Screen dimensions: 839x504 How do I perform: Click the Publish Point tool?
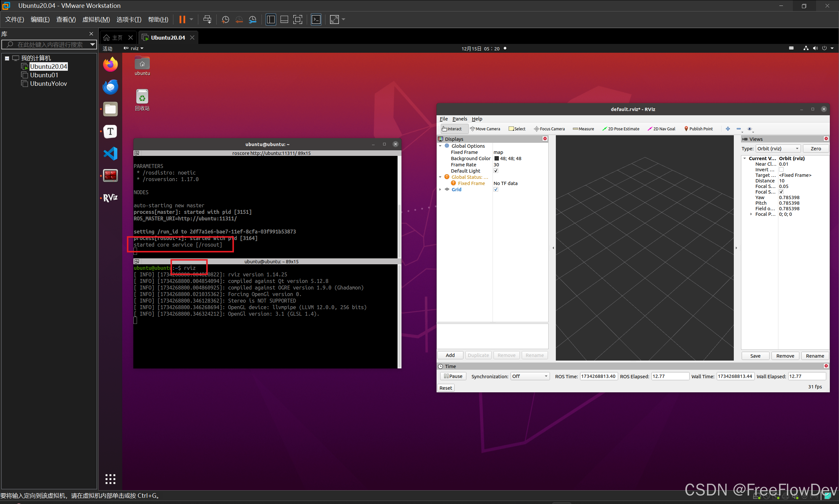click(698, 129)
